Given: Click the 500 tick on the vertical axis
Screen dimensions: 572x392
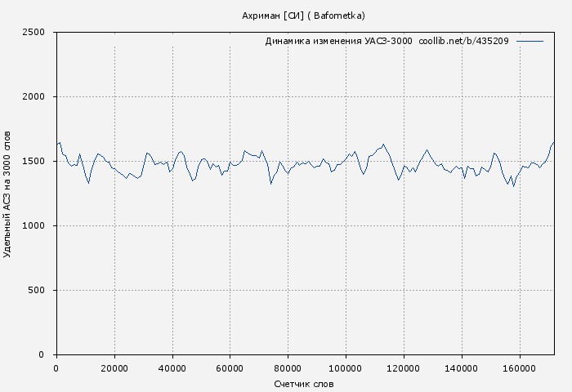Looking at the screenshot, I should tap(41, 291).
